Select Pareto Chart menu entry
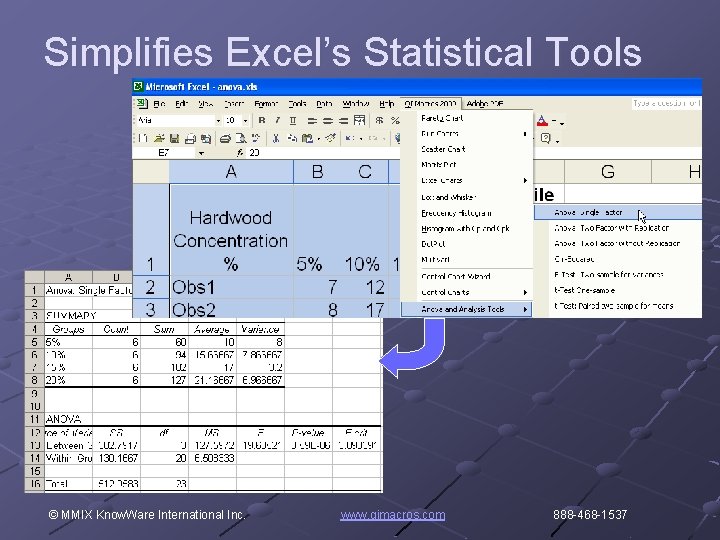 coord(442,118)
